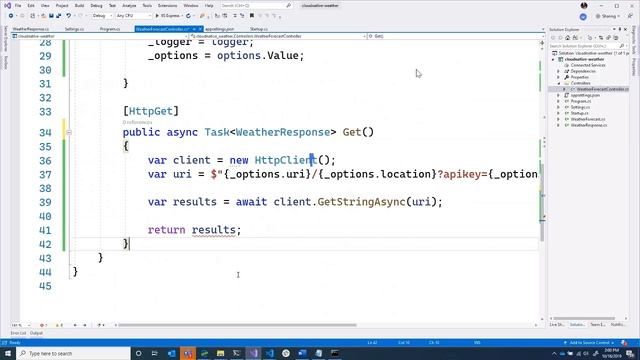Open the Tools menu
Viewport: 640px width, 360px height.
[147, 6]
